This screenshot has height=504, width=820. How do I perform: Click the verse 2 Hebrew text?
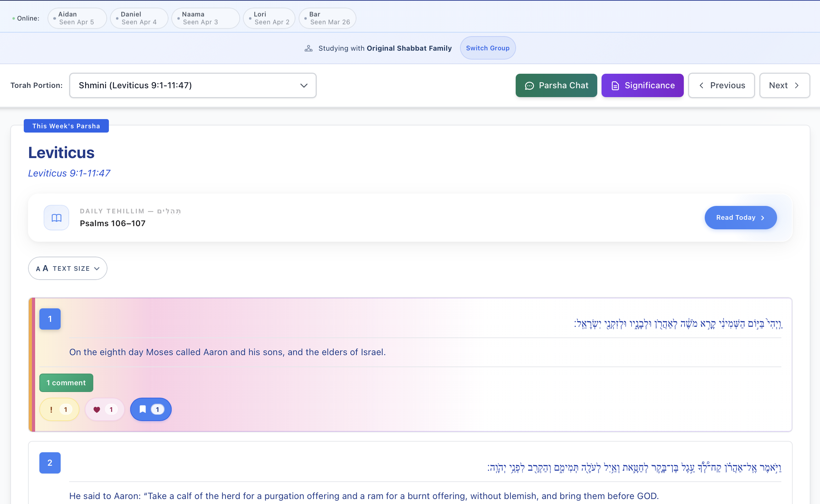click(635, 467)
